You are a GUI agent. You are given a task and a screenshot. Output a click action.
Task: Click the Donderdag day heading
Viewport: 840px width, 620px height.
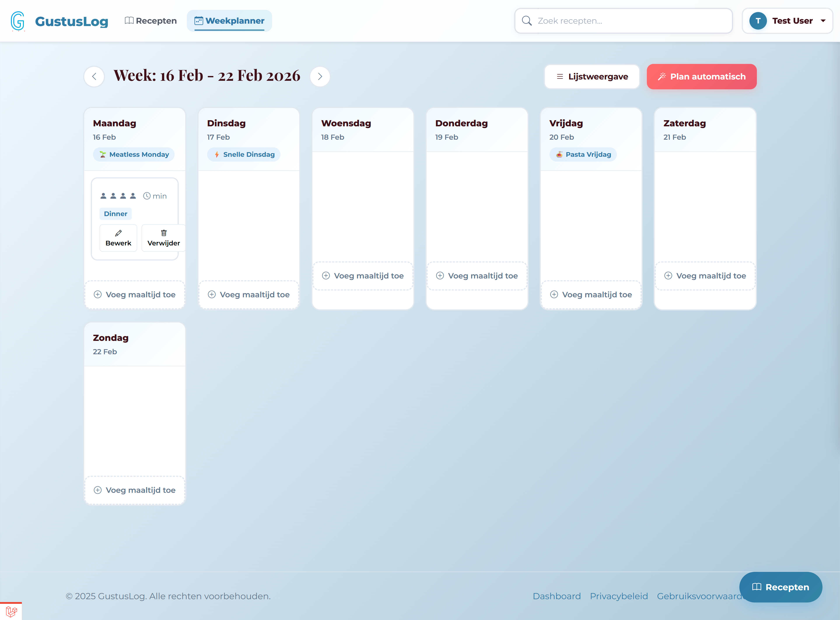click(461, 123)
